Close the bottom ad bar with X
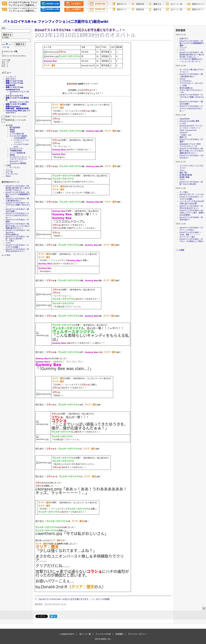 point(203,608)
